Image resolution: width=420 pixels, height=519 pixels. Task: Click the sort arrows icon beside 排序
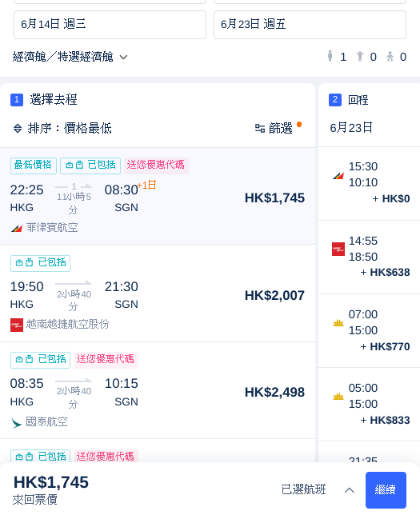pyautogui.click(x=18, y=129)
